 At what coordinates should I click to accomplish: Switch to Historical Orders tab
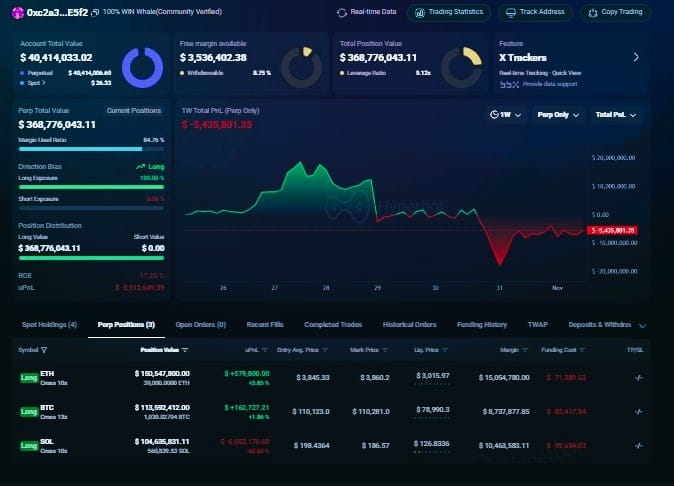tap(410, 324)
